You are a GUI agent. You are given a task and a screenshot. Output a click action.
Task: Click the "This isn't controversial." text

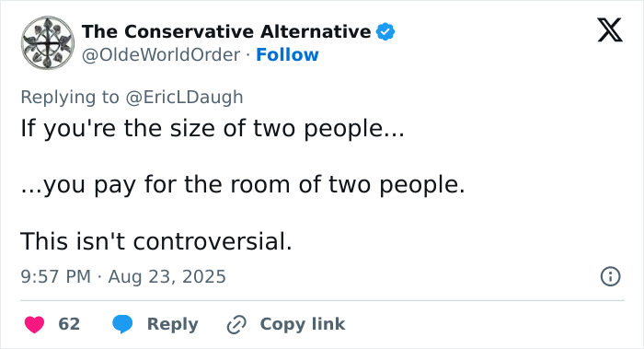156,241
